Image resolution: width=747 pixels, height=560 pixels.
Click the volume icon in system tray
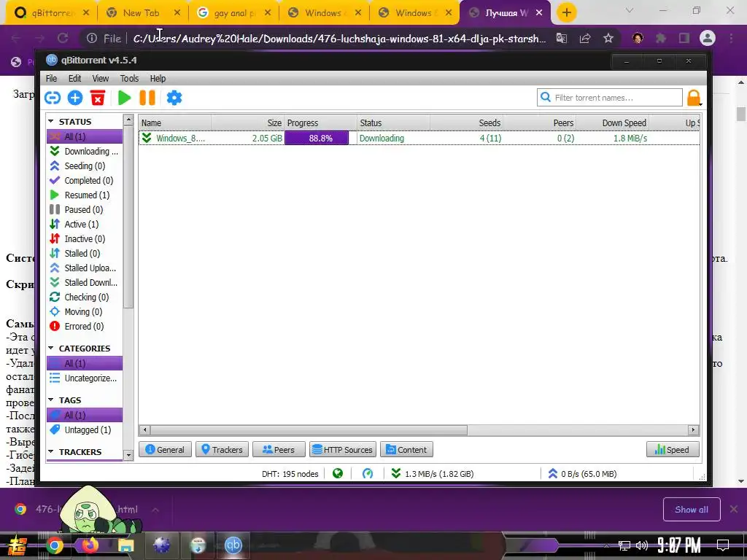click(x=642, y=545)
